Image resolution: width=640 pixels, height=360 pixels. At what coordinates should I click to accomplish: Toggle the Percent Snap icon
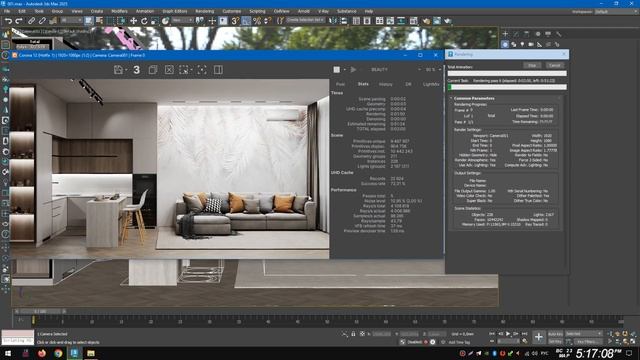coord(257,21)
